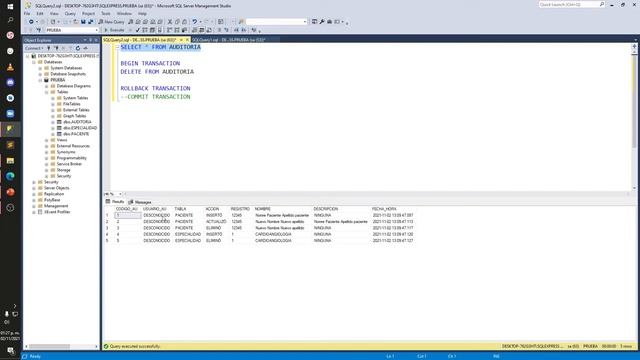Select the Management folder
The width and height of the screenshot is (640, 360).
[x=56, y=206]
